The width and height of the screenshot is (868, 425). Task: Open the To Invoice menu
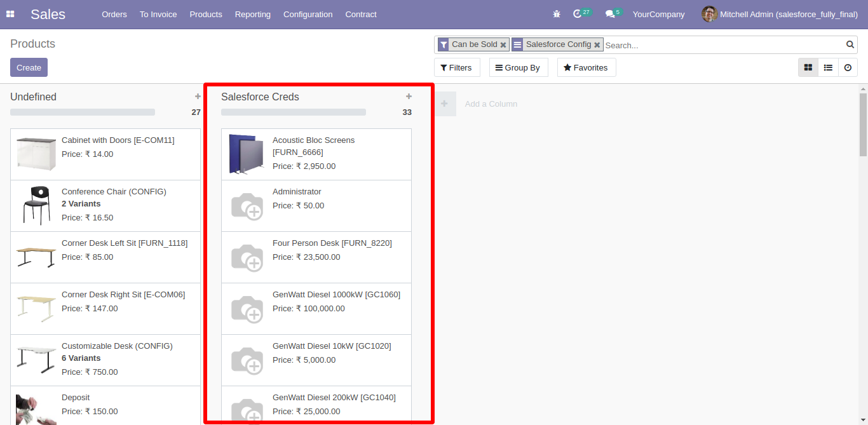(x=158, y=14)
